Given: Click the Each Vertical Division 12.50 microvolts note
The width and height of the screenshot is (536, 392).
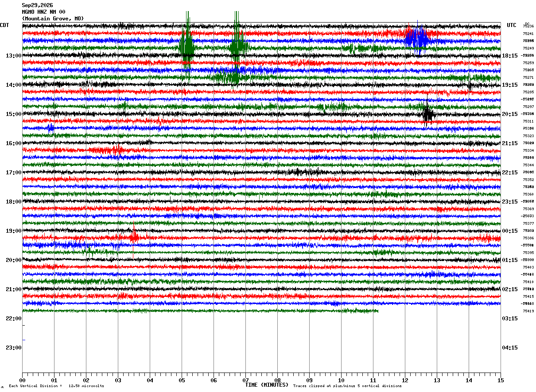Looking at the screenshot, I should (x=56, y=386).
